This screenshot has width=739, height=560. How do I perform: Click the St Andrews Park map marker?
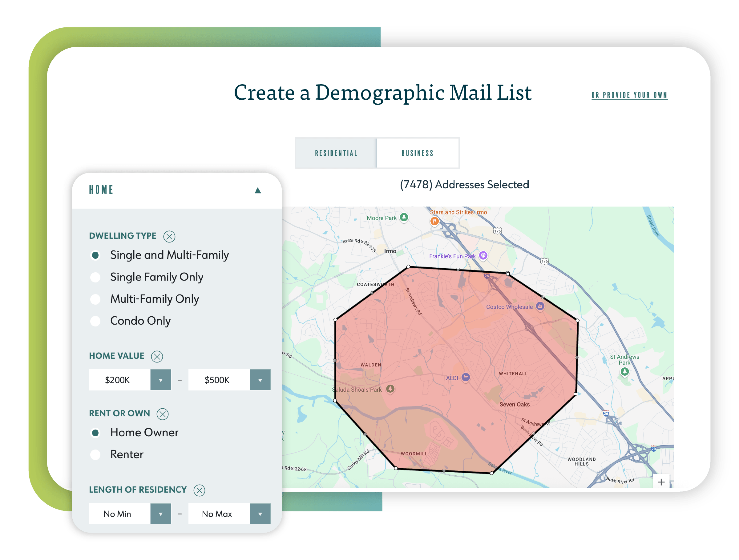(x=624, y=371)
